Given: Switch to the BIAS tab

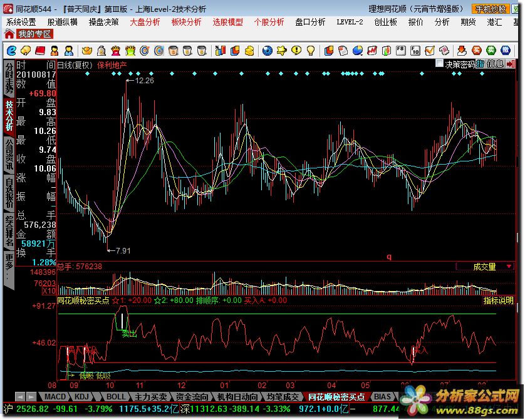Looking at the screenshot, I should tap(382, 397).
